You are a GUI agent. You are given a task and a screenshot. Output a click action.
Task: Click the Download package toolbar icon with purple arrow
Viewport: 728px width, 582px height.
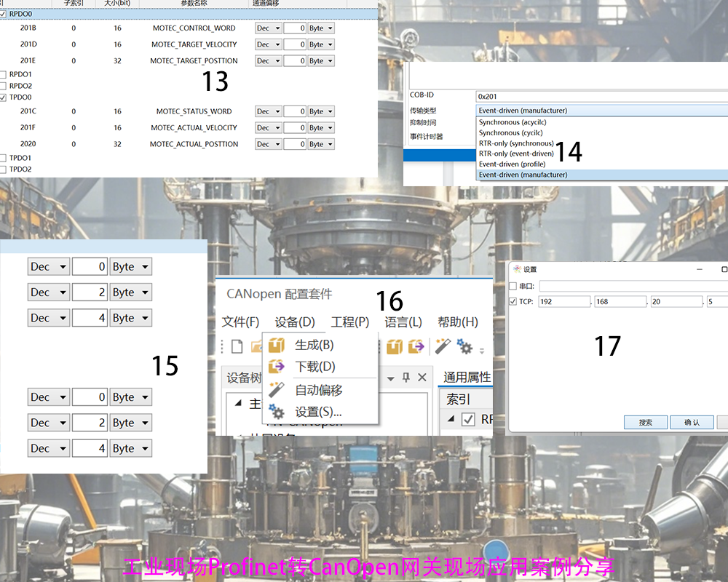(x=416, y=346)
